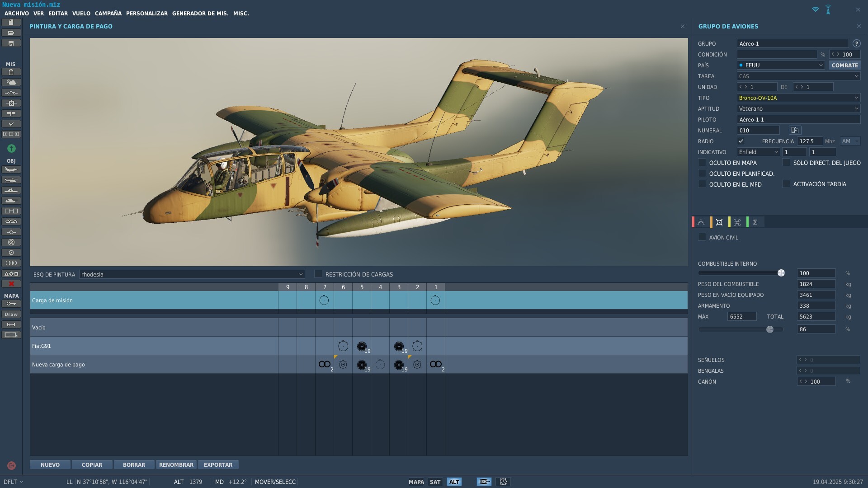Enable the RESTRICCIÓN DE CARGAS checkbox
Screen dimensions: 868x488
click(x=318, y=274)
